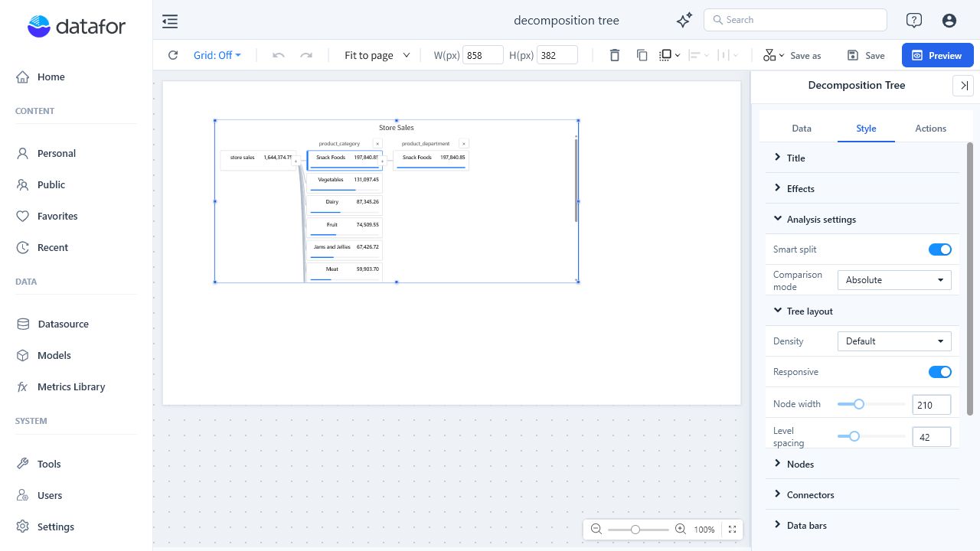
Task: Click the Save as button
Action: (805, 55)
